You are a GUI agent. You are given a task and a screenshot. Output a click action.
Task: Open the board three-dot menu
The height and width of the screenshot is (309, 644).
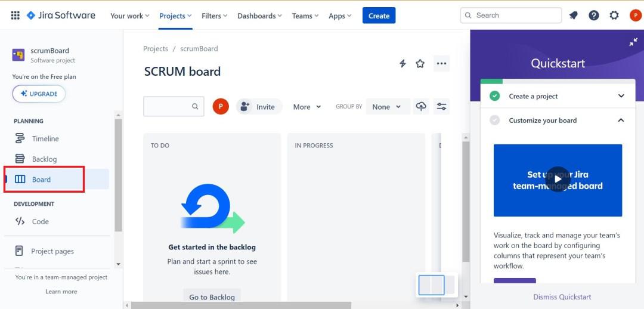coord(441,64)
